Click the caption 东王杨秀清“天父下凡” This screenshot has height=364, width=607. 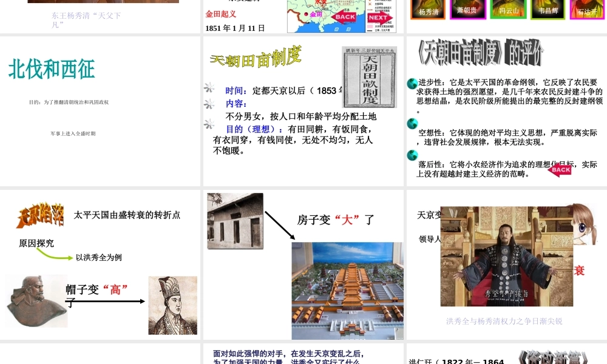coord(86,20)
